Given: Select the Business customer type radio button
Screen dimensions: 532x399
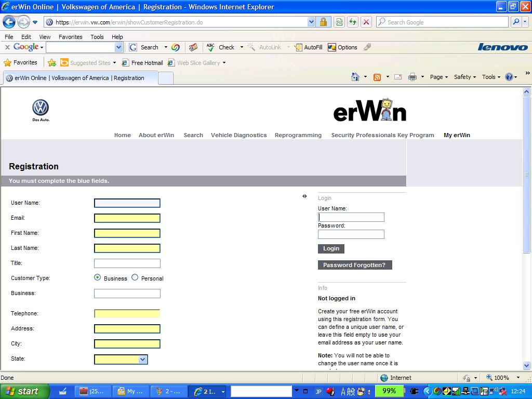Looking at the screenshot, I should click(x=97, y=277).
